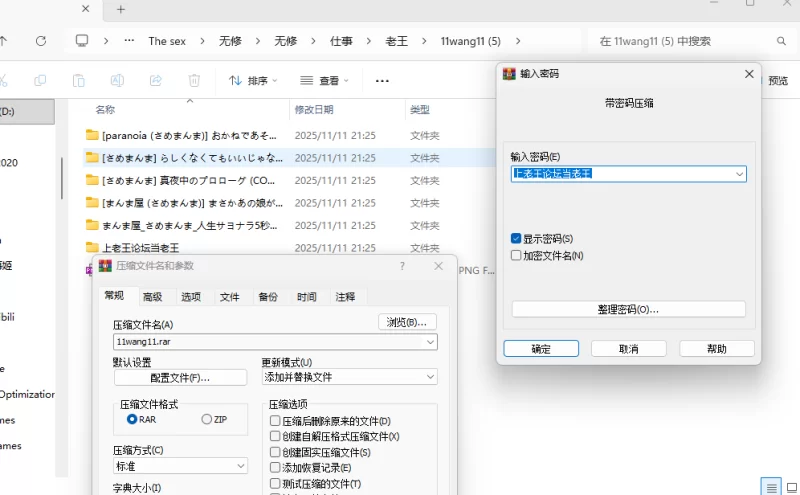Image resolution: width=800 pixels, height=495 pixels.
Task: Click the list view icon at bottom right
Action: point(770,486)
